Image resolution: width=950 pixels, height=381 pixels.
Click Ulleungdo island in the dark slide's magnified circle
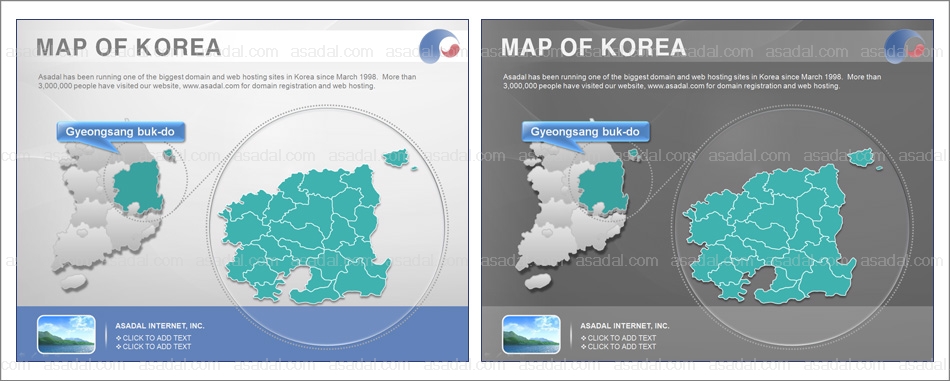pyautogui.click(x=861, y=158)
